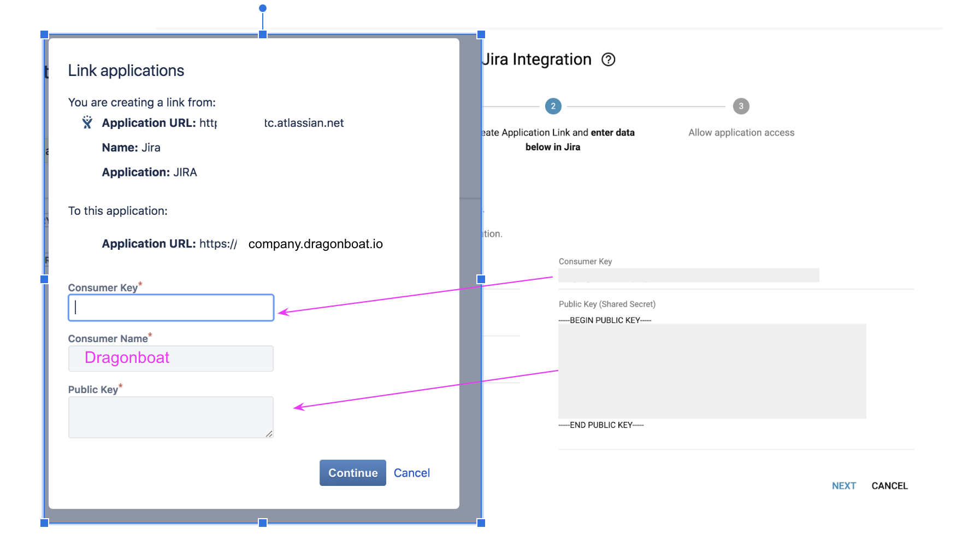Click the 'Application: JIRA' text

[149, 172]
